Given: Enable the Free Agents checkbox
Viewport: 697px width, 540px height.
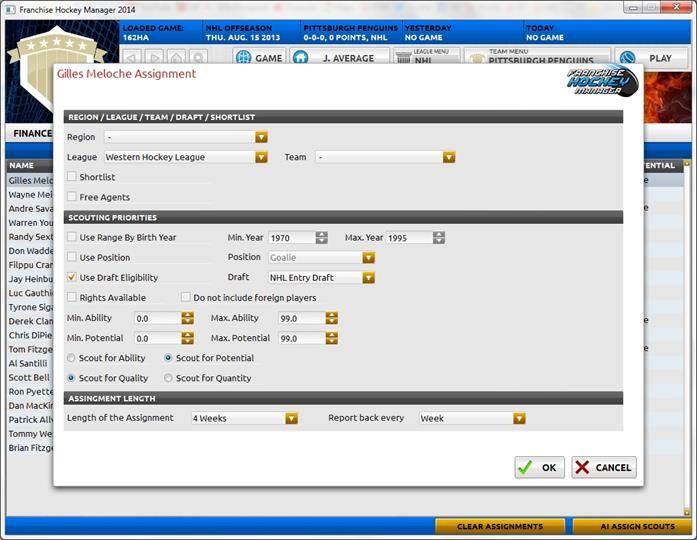Looking at the screenshot, I should tap(72, 196).
